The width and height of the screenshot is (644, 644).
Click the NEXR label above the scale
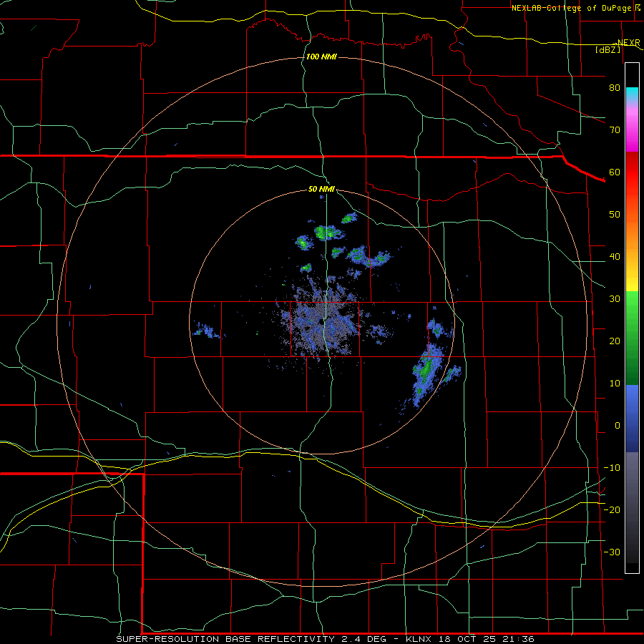[628, 42]
